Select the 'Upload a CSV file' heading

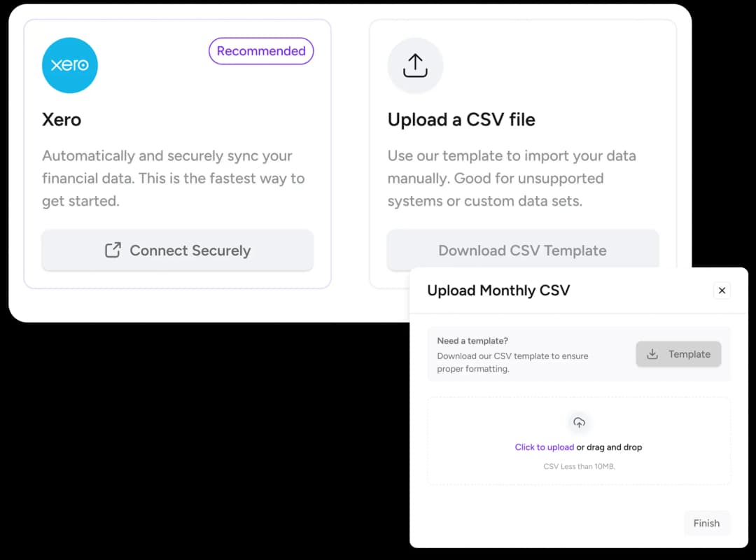click(461, 120)
